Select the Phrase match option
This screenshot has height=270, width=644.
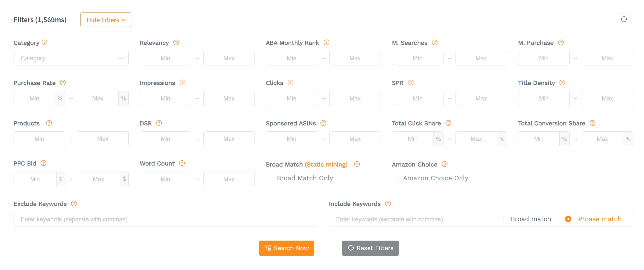click(568, 219)
